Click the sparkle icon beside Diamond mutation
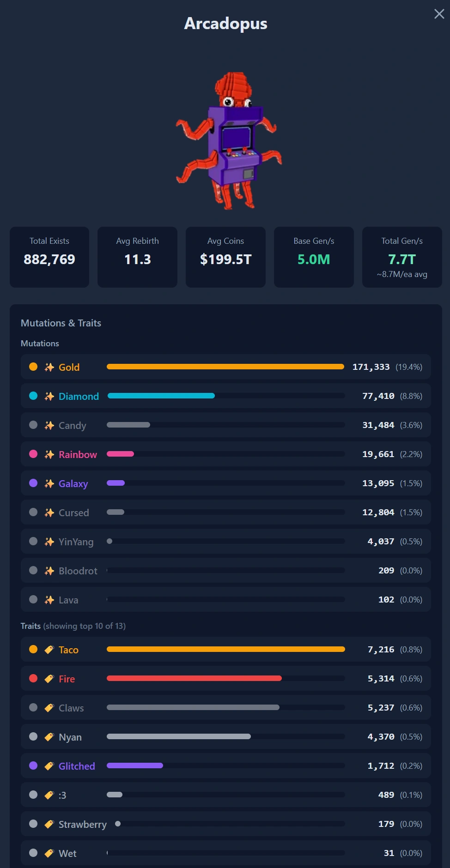 [x=49, y=396]
